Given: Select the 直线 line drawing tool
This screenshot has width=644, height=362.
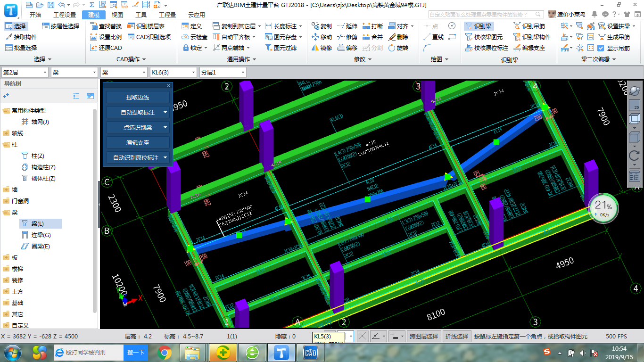Looking at the screenshot, I should 434,37.
